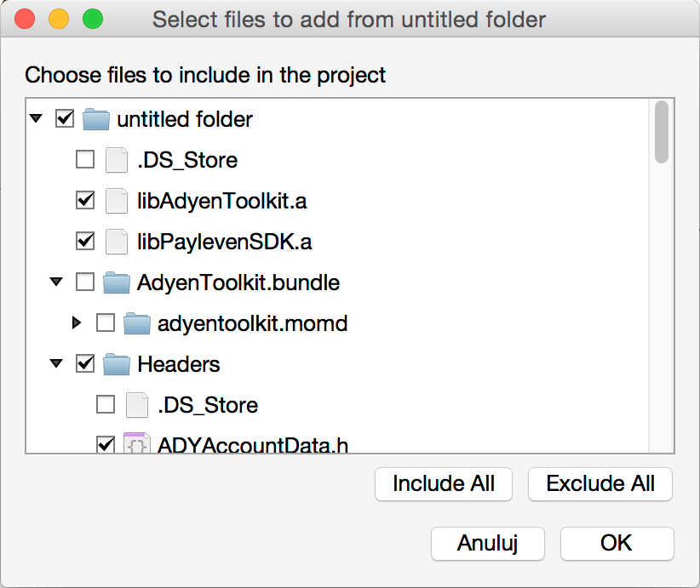Close the dialog with the red button
Viewport: 700px width, 588px height.
(25, 20)
